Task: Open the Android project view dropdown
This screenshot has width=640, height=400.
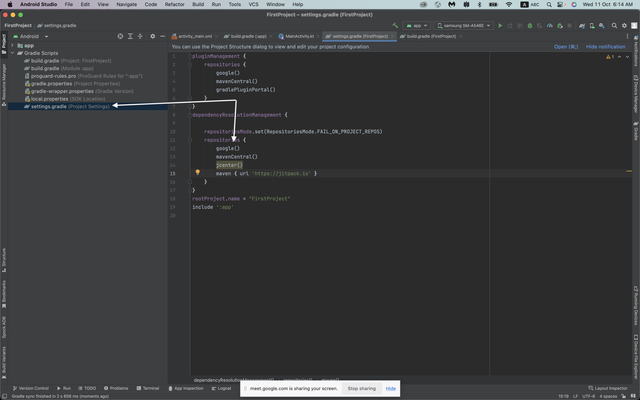Action: tap(30, 36)
